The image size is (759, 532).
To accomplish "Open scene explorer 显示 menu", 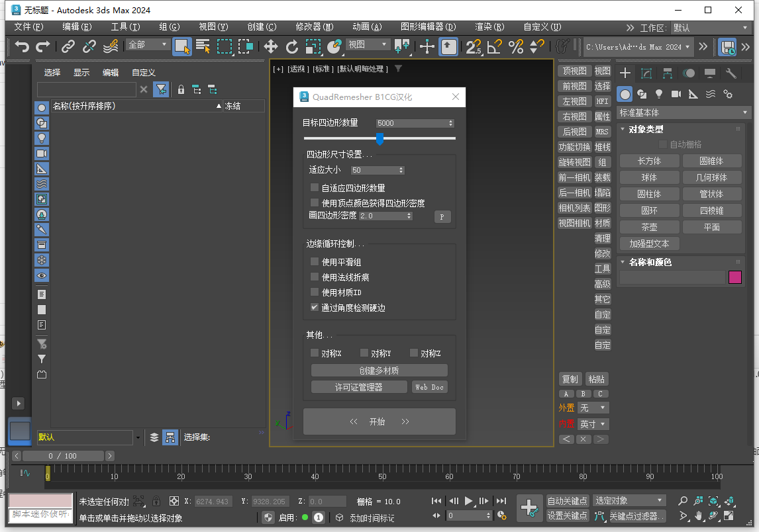I will pos(81,73).
